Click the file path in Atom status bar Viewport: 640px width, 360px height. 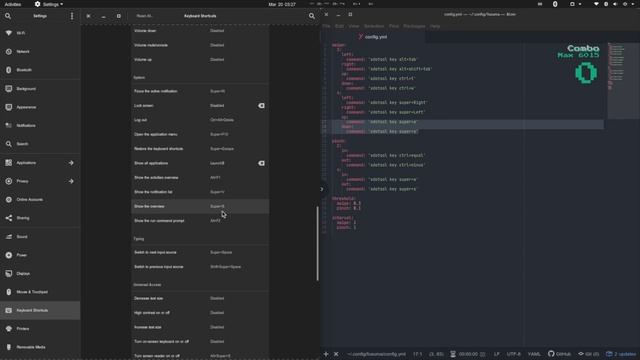pos(376,354)
